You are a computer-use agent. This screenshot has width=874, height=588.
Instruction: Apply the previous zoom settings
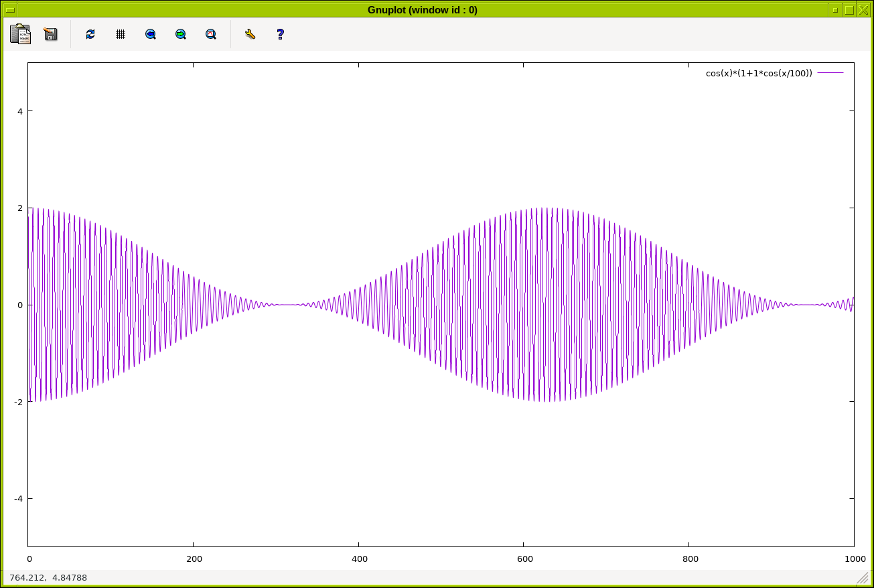[151, 34]
